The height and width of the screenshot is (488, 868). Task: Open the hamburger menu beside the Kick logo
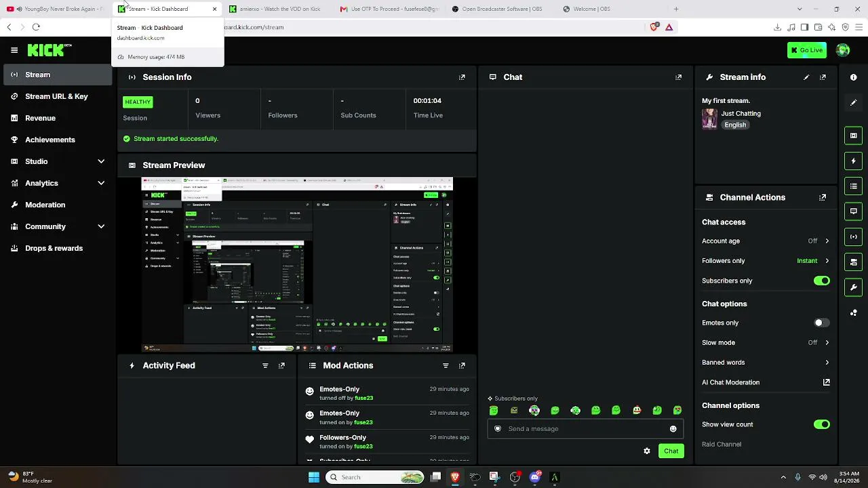pyautogui.click(x=14, y=50)
